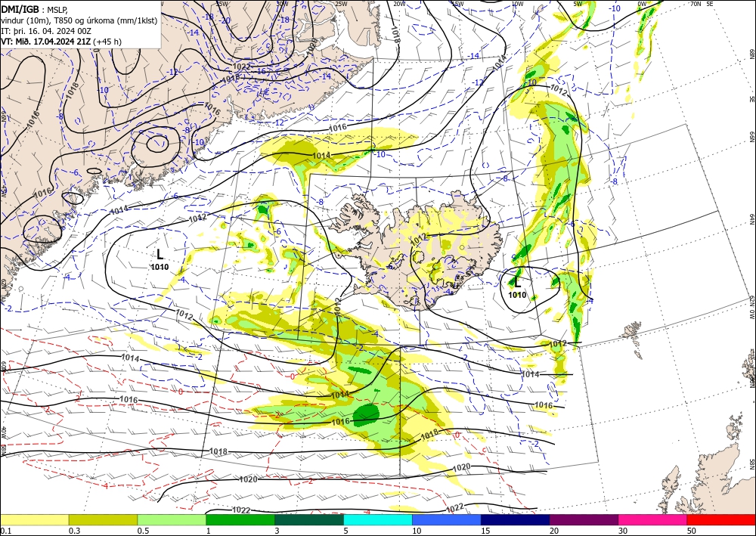This screenshot has height=536, width=756.
Task: Click the legend value label "0.1"
Action: [x=5, y=531]
